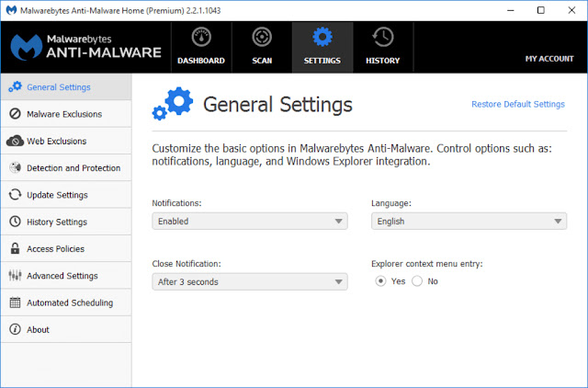588x388 pixels.
Task: Click the General Settings gears sidebar icon
Action: click(x=16, y=87)
